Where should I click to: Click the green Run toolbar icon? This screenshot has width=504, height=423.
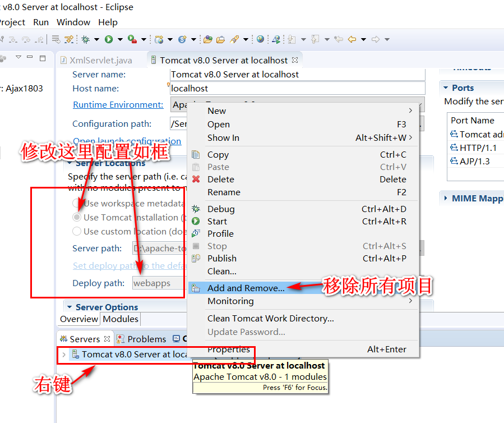tap(109, 40)
